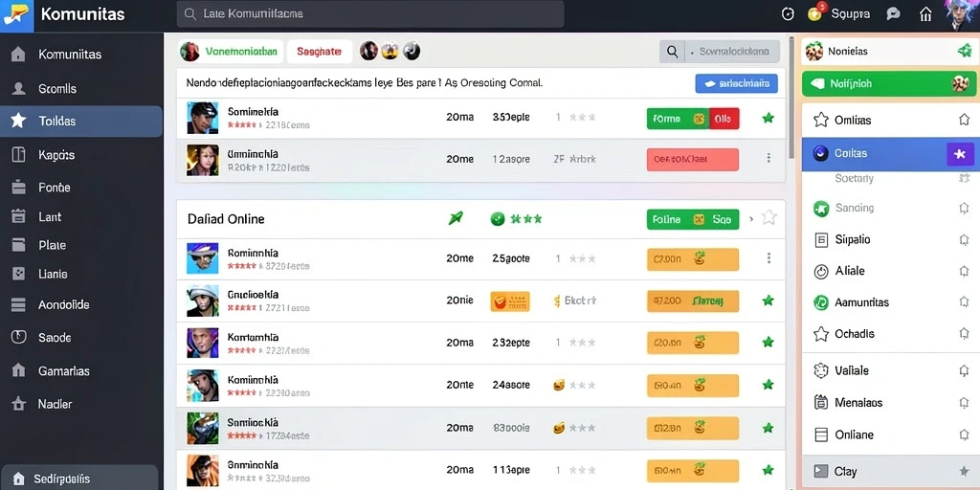The image size is (980, 490).
Task: Toggle the outlined star beside Daliad Online
Action: 769,217
